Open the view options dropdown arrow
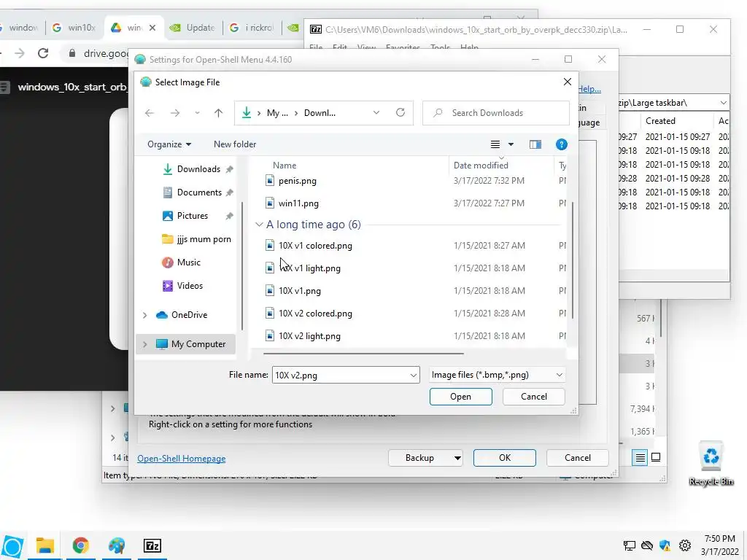 (511, 144)
